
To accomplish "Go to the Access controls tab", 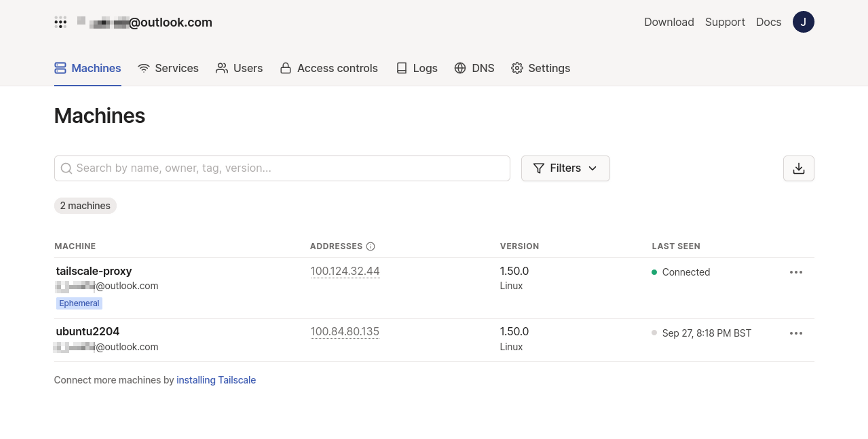I will point(329,68).
